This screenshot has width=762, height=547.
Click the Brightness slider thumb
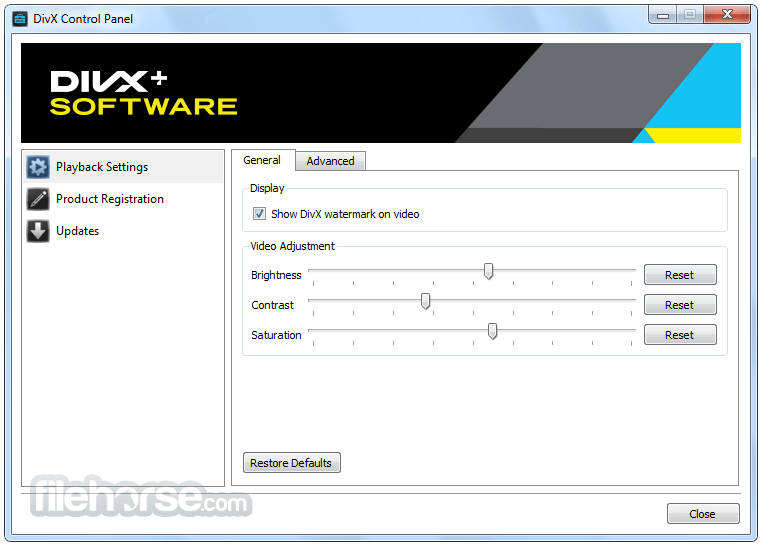point(488,271)
